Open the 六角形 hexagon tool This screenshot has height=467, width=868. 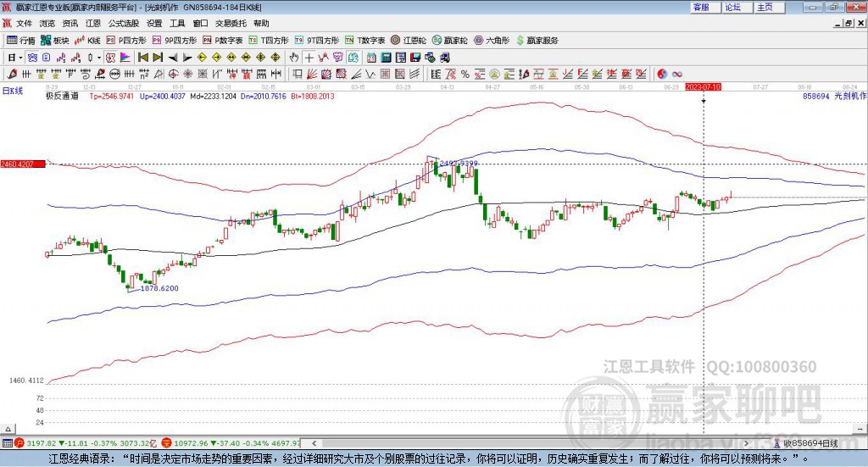tap(492, 41)
